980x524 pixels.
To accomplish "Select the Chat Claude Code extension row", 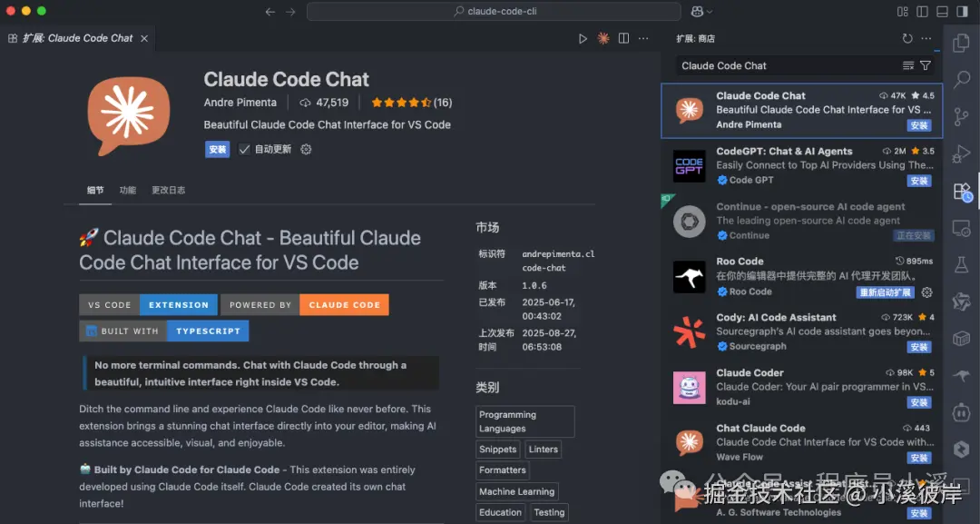I will (x=802, y=442).
